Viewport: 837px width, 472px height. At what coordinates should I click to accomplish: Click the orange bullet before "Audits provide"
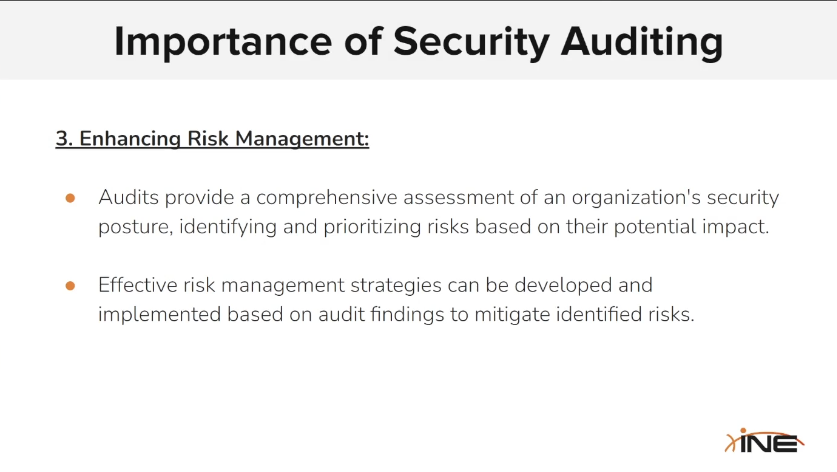(x=71, y=198)
